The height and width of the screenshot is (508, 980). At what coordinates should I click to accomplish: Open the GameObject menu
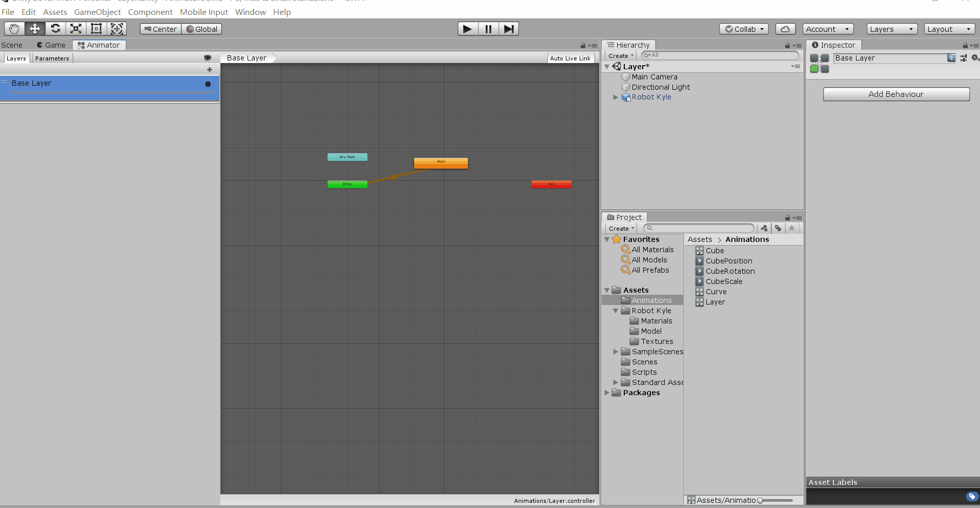click(x=97, y=12)
